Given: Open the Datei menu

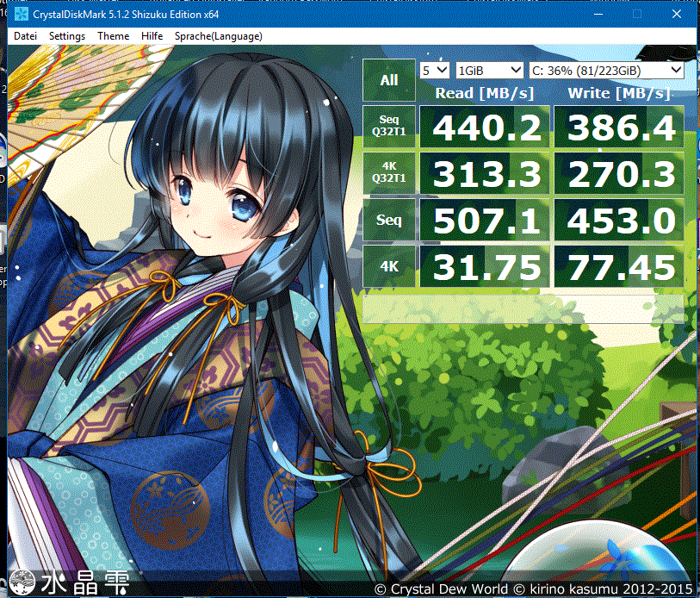Looking at the screenshot, I should click(x=25, y=36).
